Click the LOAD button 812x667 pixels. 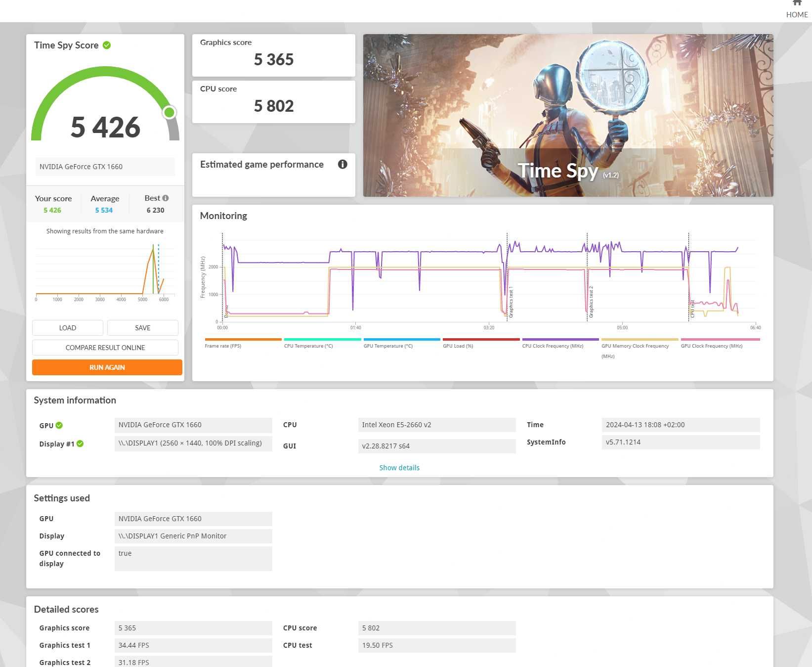point(68,328)
